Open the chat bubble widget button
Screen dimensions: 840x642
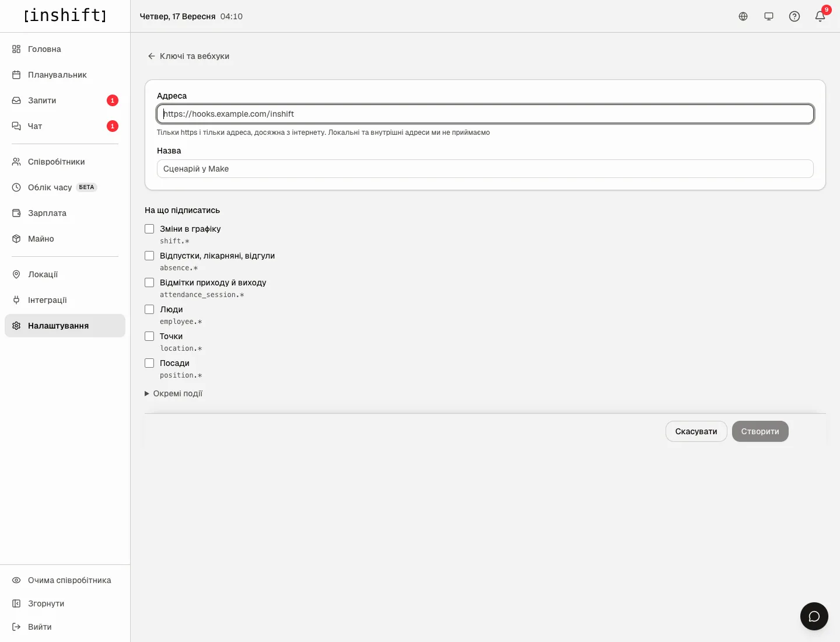point(814,616)
